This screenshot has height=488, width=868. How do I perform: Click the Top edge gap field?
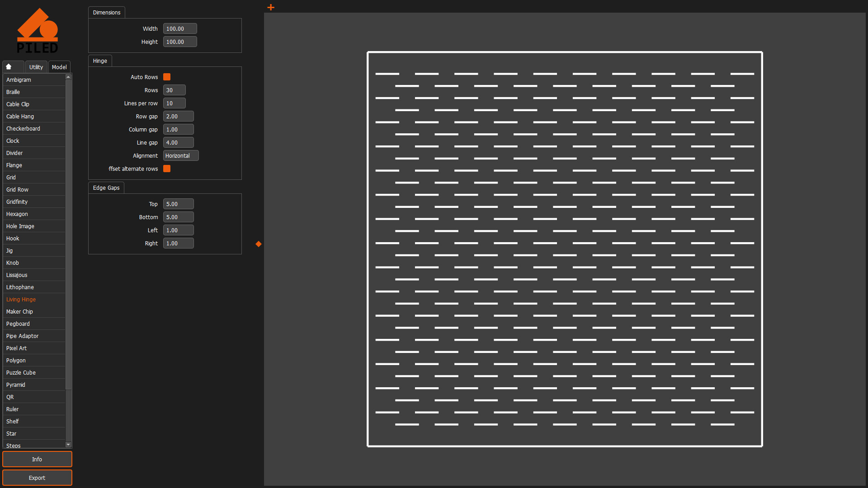178,204
